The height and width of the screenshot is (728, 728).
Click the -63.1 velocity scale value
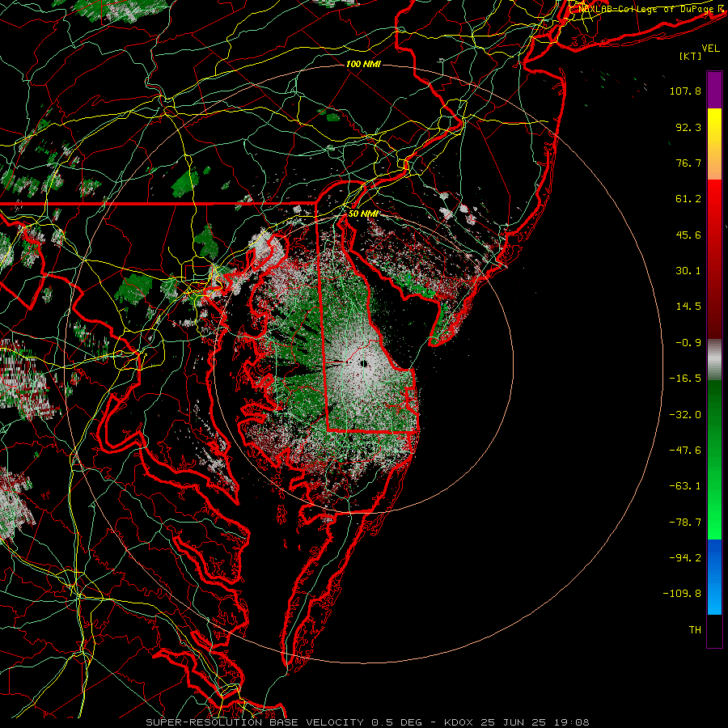tap(685, 486)
